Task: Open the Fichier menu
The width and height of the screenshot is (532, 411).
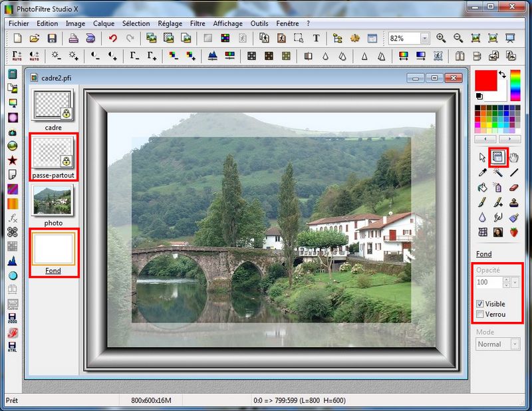Action: [x=19, y=23]
